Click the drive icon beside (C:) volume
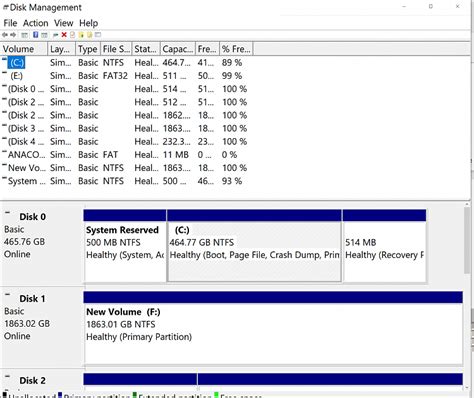This screenshot has height=398, width=474. tap(4, 60)
